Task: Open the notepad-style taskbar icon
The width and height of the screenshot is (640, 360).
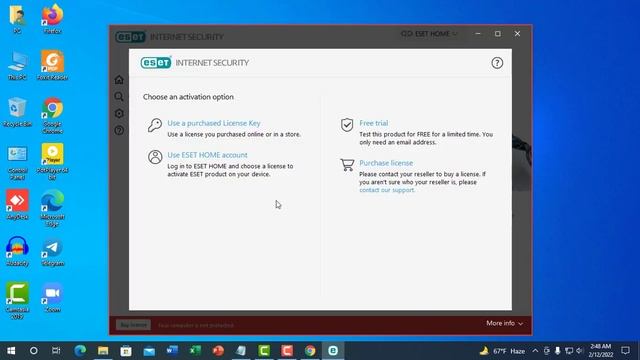Action: click(x=241, y=351)
